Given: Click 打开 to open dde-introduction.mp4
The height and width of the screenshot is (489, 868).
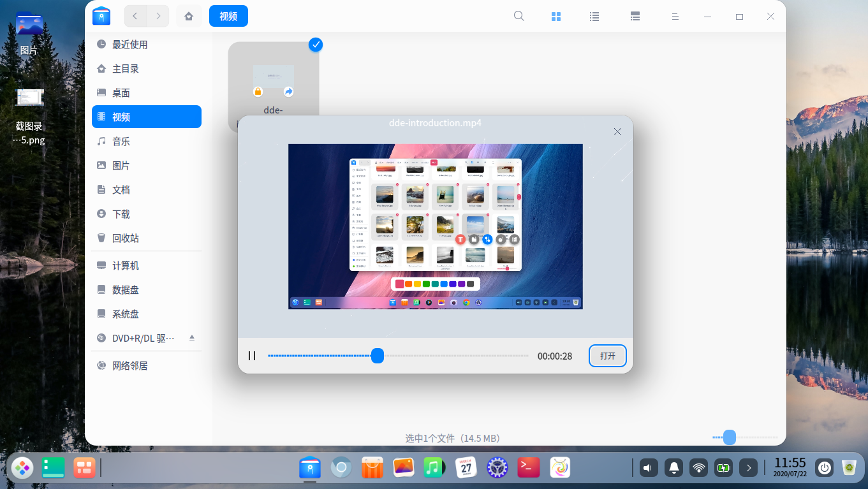Looking at the screenshot, I should pos(607,356).
